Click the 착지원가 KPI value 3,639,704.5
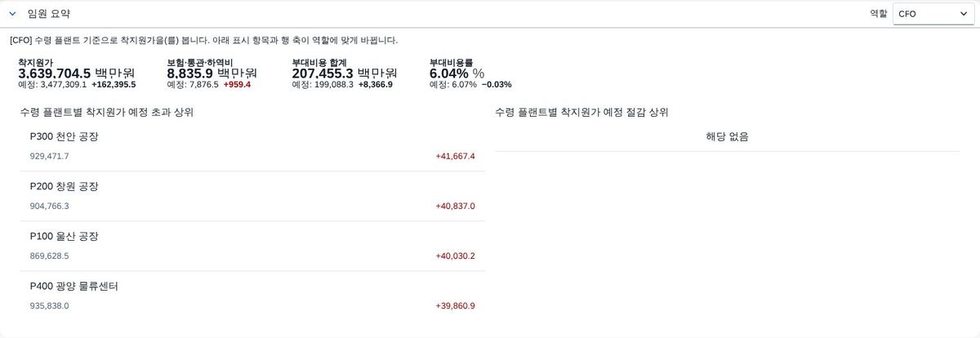 (54, 73)
